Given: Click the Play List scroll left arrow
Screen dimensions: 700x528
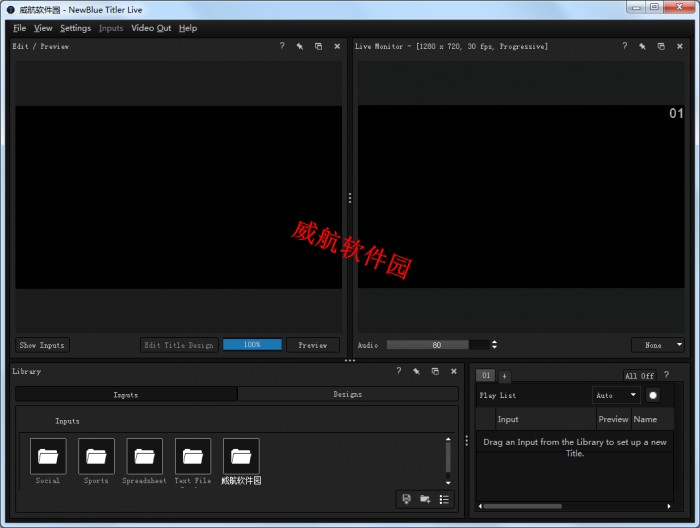Looking at the screenshot, I should tap(480, 506).
